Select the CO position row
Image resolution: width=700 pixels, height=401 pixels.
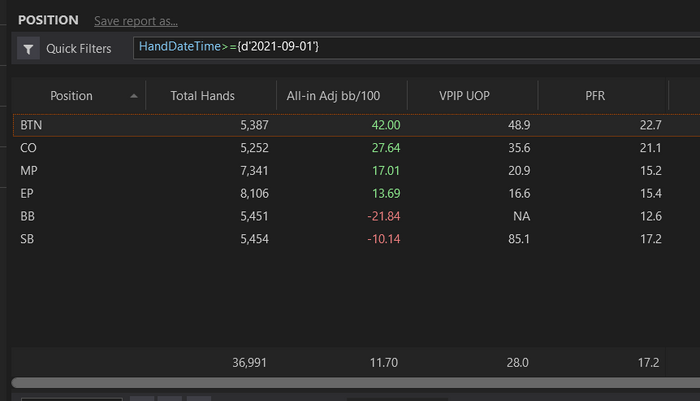coord(356,148)
